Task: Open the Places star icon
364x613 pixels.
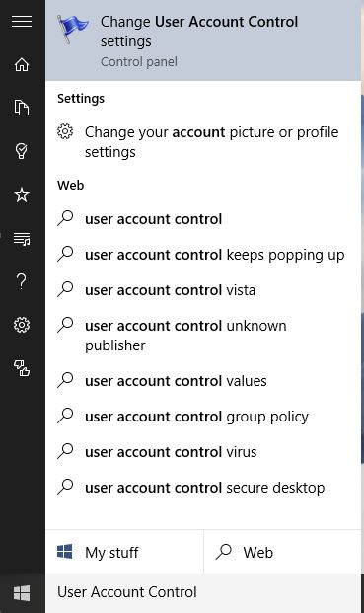Action: (22, 194)
